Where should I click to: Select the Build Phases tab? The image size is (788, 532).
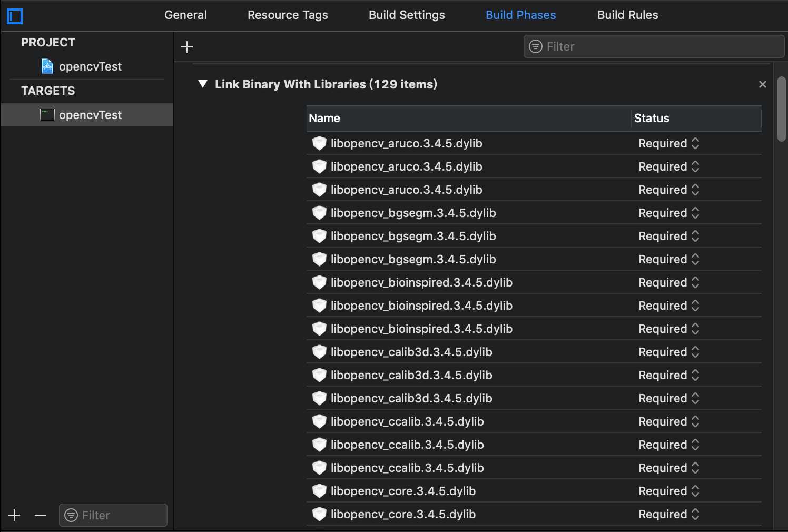click(520, 15)
